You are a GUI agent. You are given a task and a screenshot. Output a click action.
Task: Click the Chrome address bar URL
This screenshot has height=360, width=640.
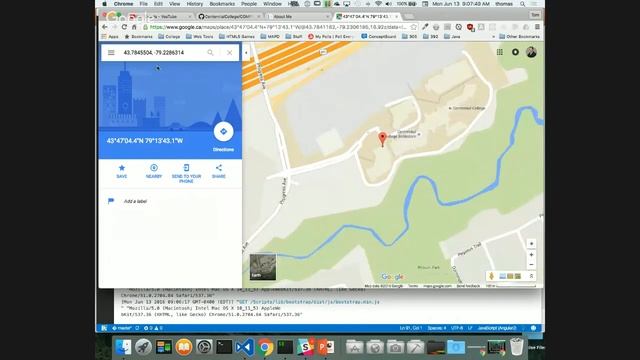(278, 27)
